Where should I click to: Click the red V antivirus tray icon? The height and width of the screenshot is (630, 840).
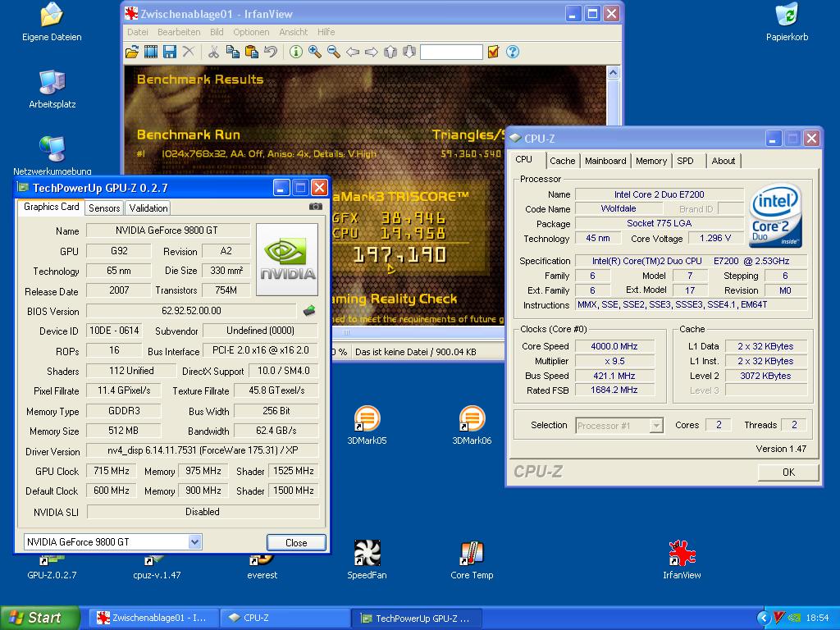779,619
